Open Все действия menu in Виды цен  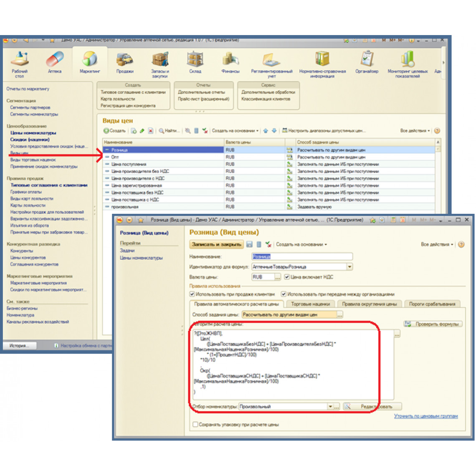tap(415, 131)
